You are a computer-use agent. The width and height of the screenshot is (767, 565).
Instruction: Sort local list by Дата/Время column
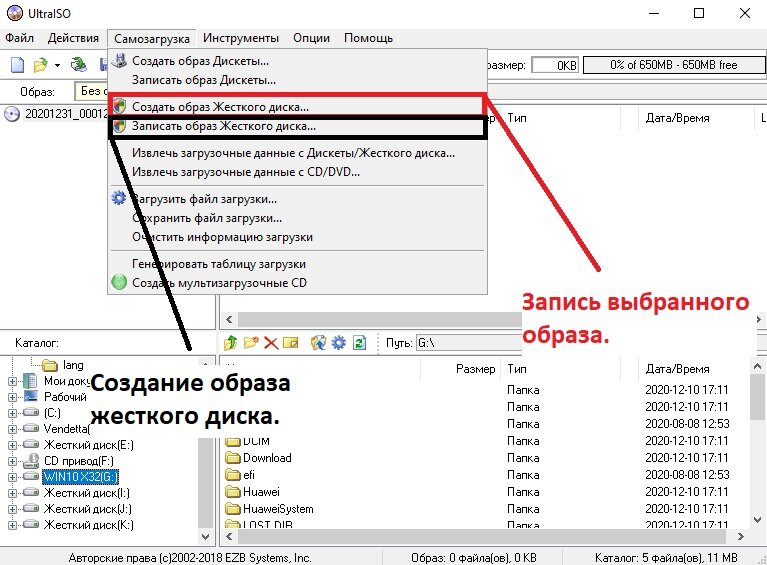(694, 369)
